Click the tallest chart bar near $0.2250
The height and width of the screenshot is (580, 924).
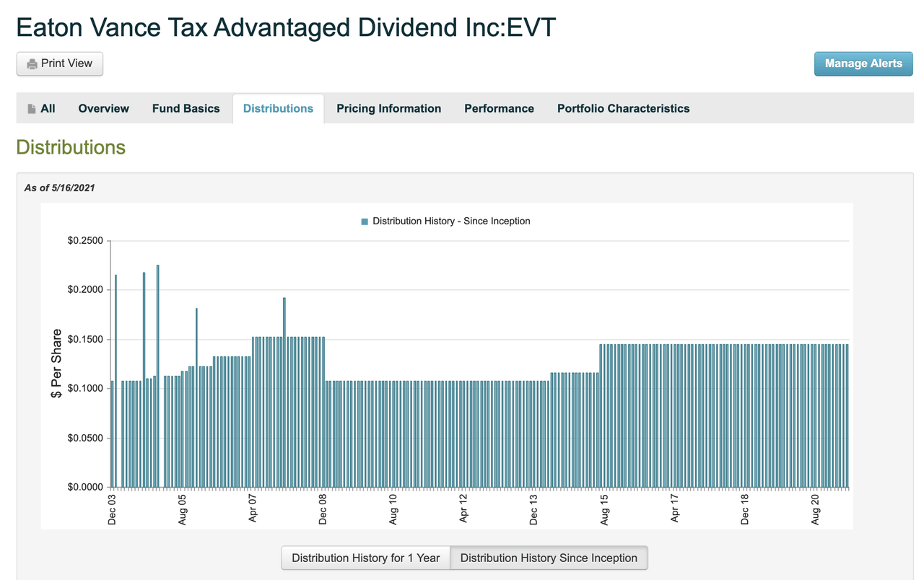pyautogui.click(x=158, y=376)
